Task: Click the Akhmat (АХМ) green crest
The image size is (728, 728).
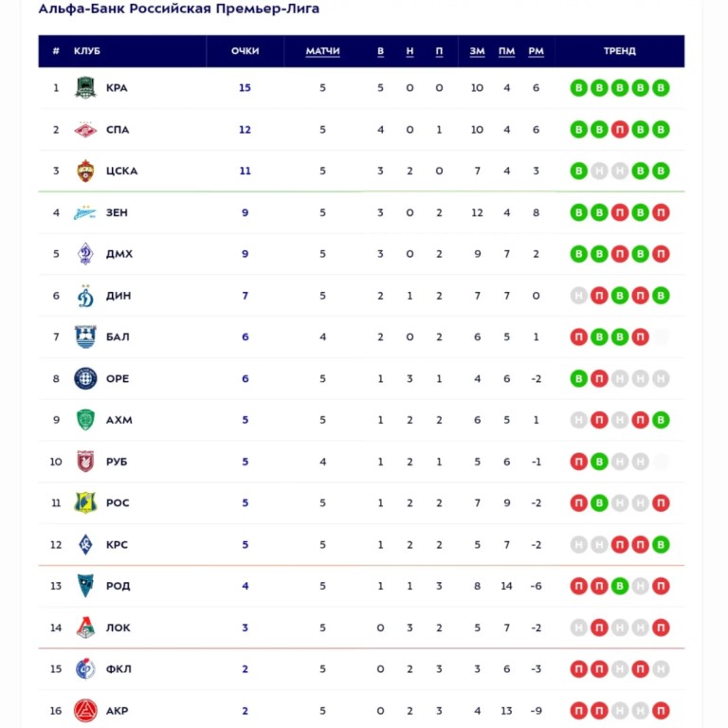Action: 85,420
